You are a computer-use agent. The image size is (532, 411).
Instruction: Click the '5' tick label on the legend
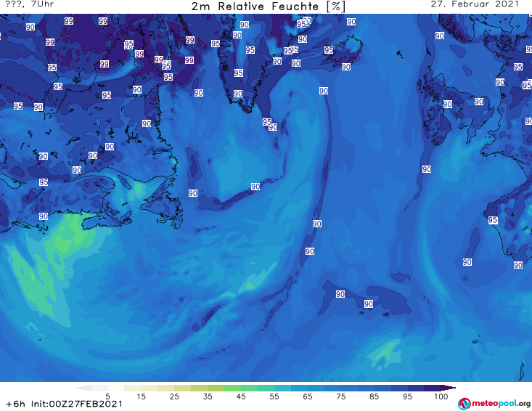107,396
